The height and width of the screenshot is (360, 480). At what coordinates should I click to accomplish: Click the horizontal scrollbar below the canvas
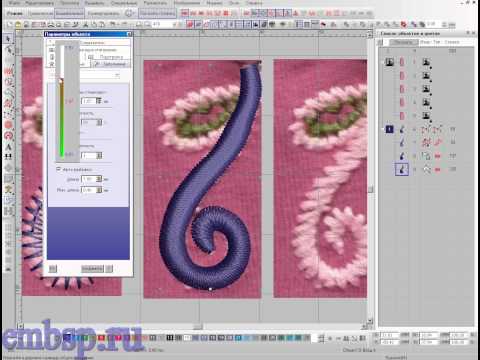[x=197, y=326]
